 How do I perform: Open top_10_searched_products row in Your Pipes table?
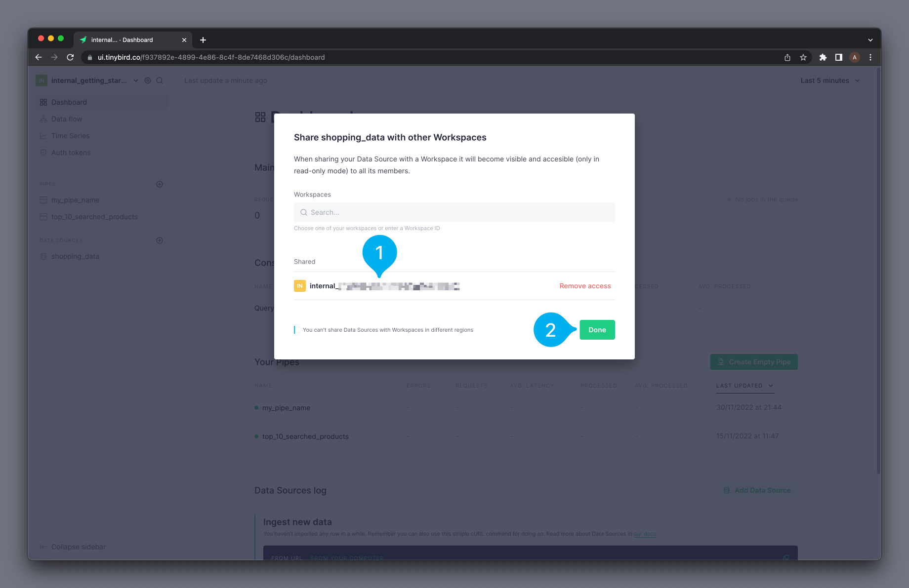point(526,436)
